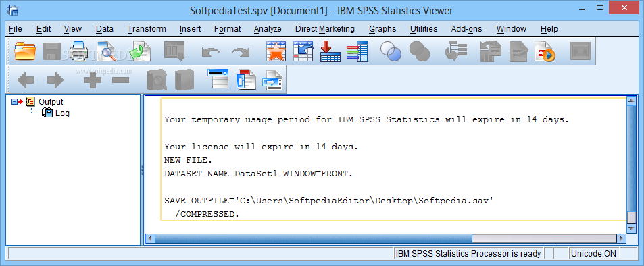
Task: Select the Log item in outline
Action: (62, 113)
